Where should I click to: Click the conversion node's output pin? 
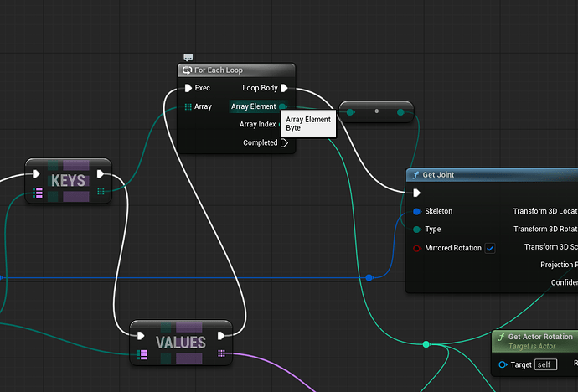pos(400,112)
